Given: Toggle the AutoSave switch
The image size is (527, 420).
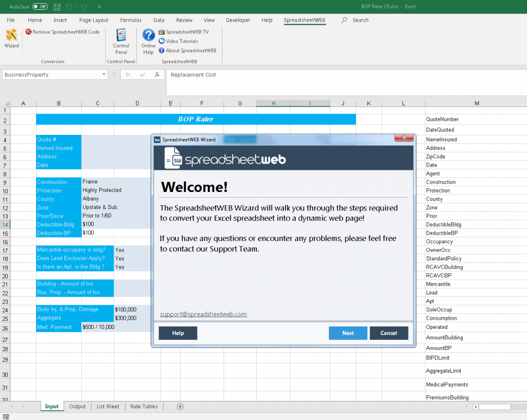Looking at the screenshot, I should 40,7.
